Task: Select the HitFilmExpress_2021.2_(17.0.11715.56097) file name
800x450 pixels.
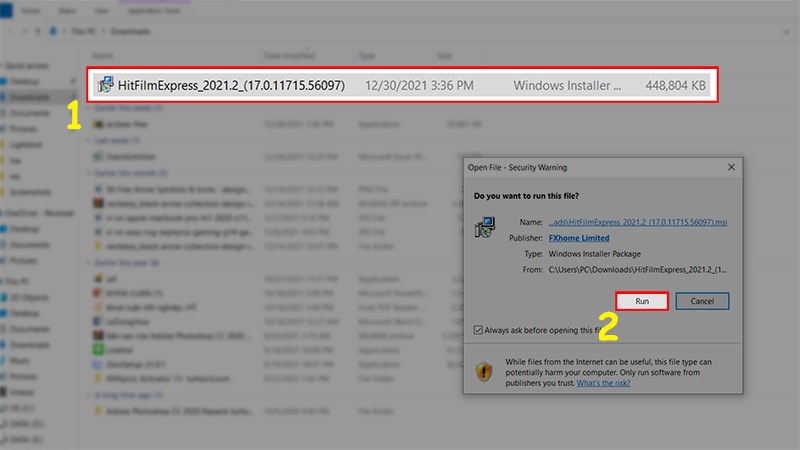Action: tap(231, 85)
